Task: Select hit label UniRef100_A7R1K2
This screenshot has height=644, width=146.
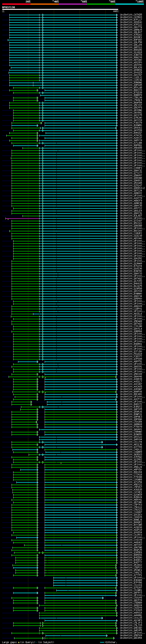Action: [131, 35]
